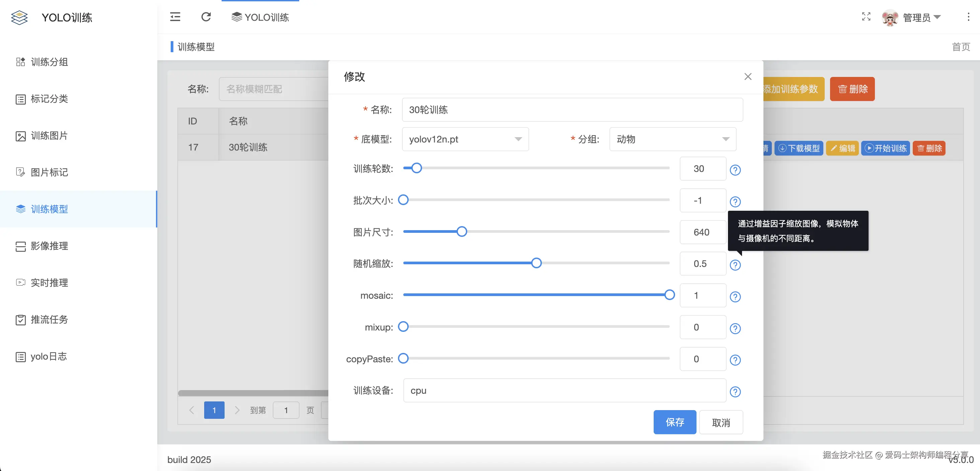This screenshot has width=980, height=471.
Task: Click help icon next to 批次大小
Action: (x=735, y=201)
